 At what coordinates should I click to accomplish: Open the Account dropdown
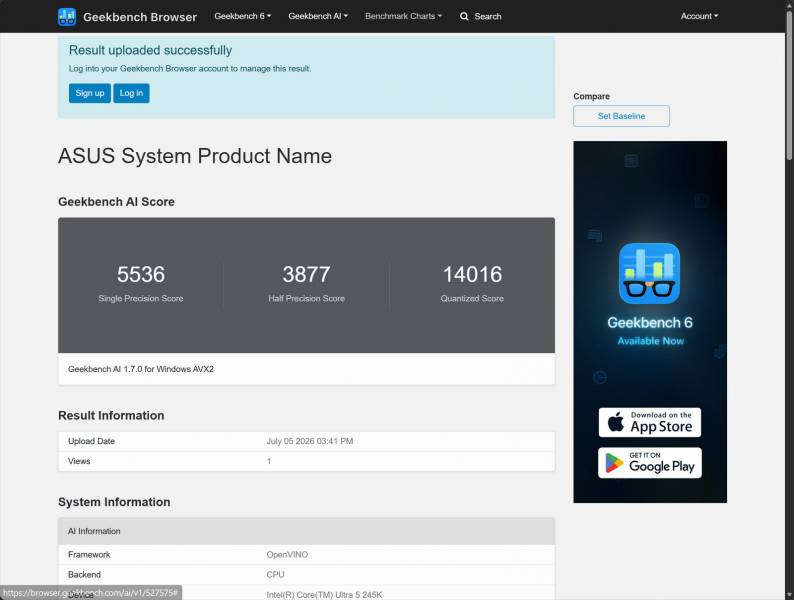699,16
